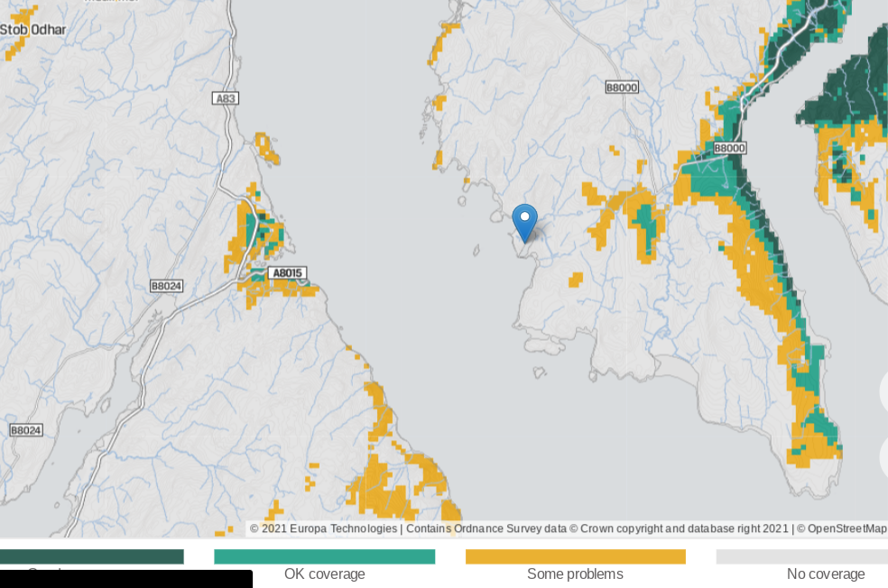888x588 pixels.
Task: Select the grey No coverage swatch
Action: [x=801, y=556]
